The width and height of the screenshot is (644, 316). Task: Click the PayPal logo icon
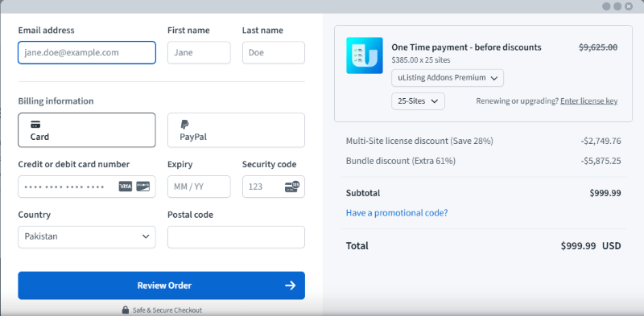[x=185, y=125]
